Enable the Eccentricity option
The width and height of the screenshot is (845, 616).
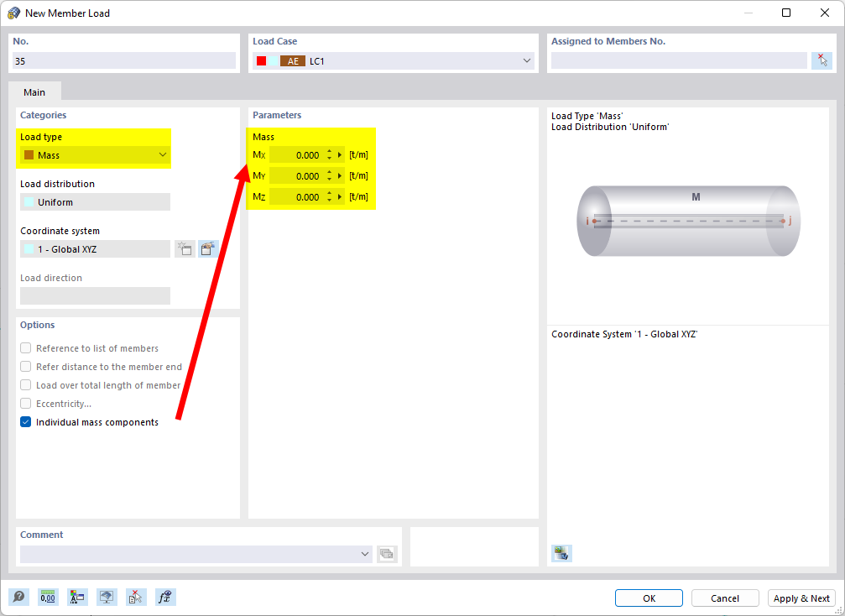25,404
